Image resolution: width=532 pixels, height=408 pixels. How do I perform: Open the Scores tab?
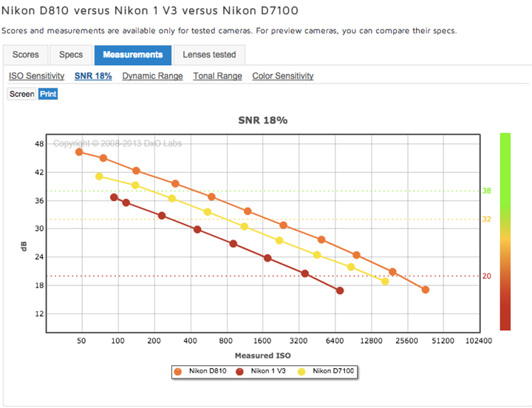point(26,55)
